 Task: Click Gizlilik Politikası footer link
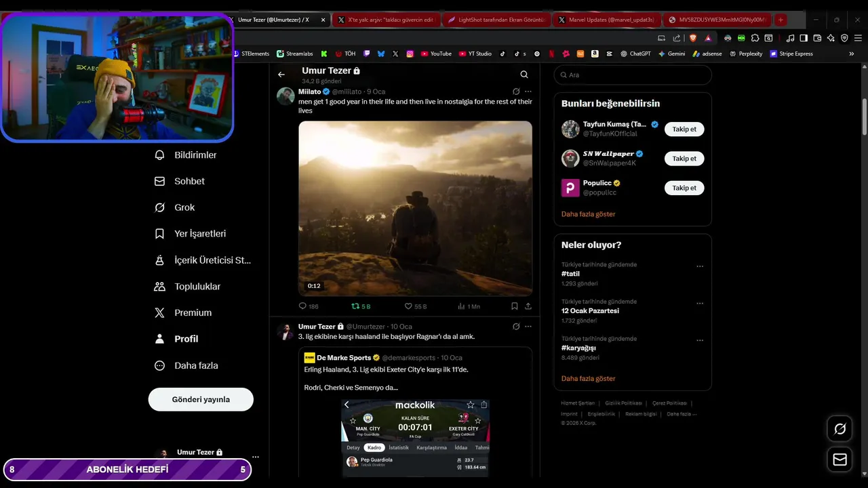pyautogui.click(x=623, y=403)
